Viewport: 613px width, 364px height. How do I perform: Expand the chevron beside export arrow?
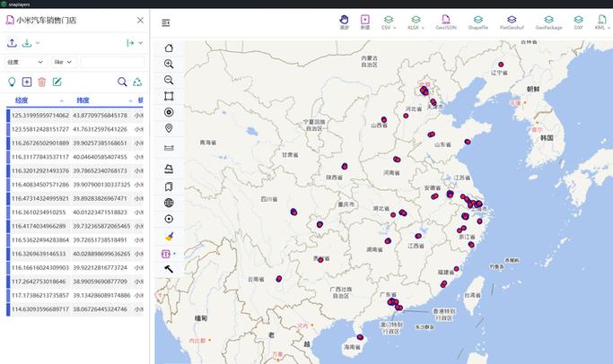coord(140,42)
